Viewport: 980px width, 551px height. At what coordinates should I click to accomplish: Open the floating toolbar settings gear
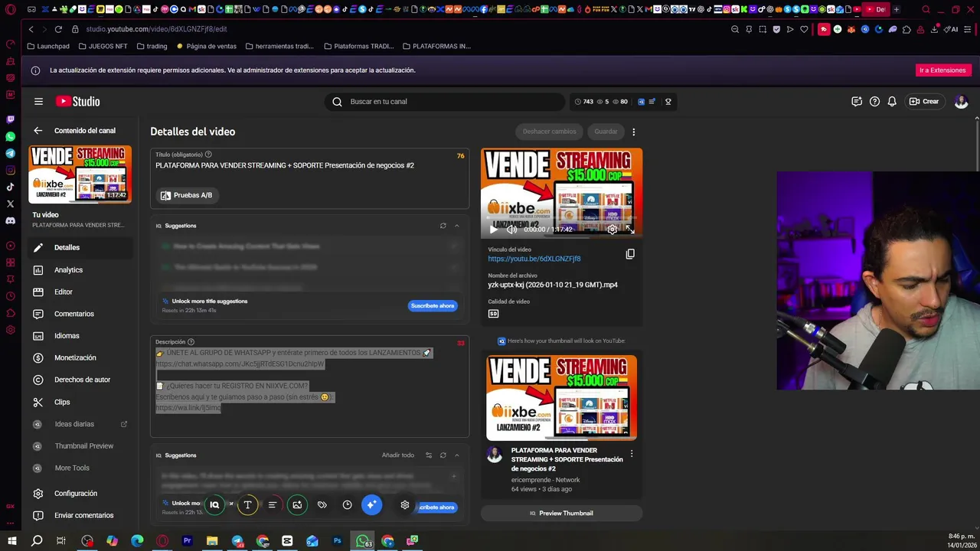(x=405, y=505)
